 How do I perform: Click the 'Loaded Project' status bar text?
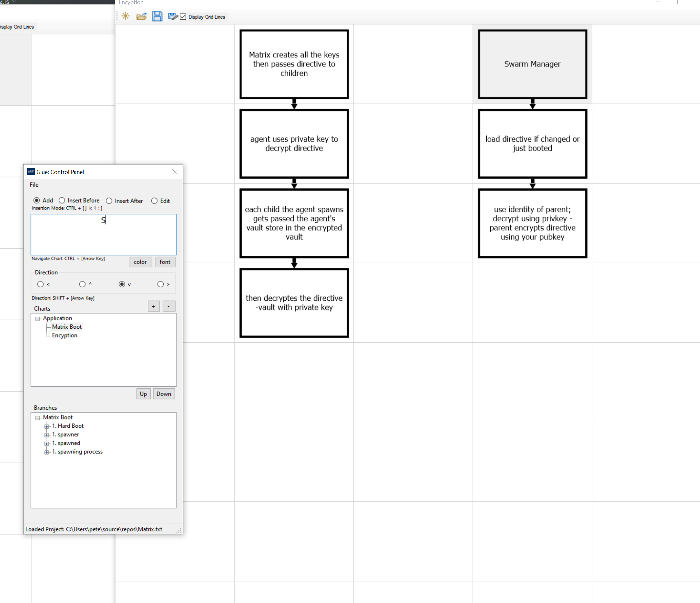pyautogui.click(x=94, y=529)
